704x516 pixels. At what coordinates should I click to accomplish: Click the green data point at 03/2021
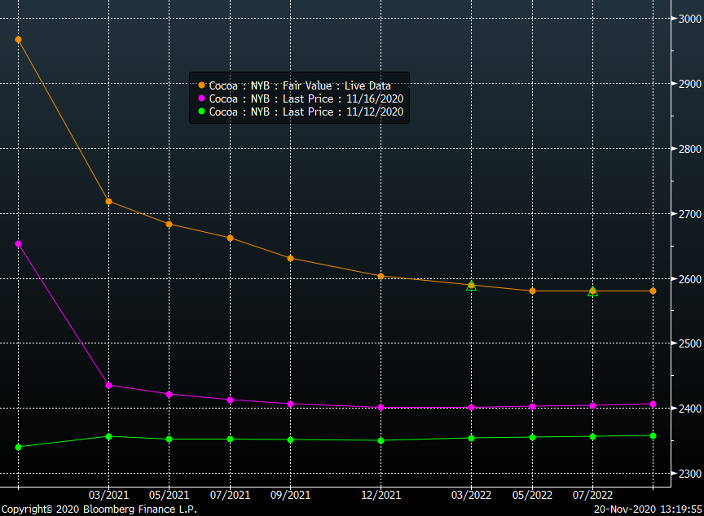point(108,436)
